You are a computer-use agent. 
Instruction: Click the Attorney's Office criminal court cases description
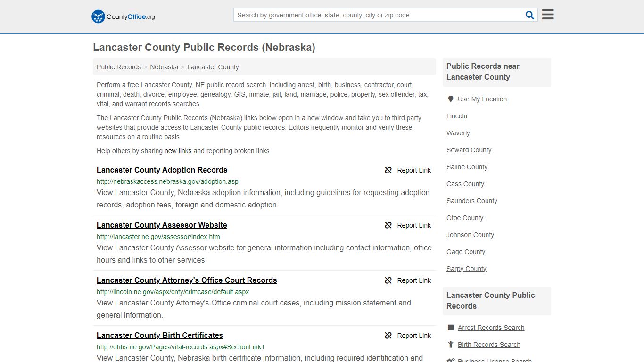click(254, 309)
